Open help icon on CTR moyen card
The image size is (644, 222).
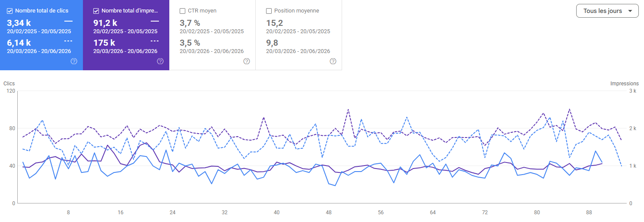[x=247, y=61]
